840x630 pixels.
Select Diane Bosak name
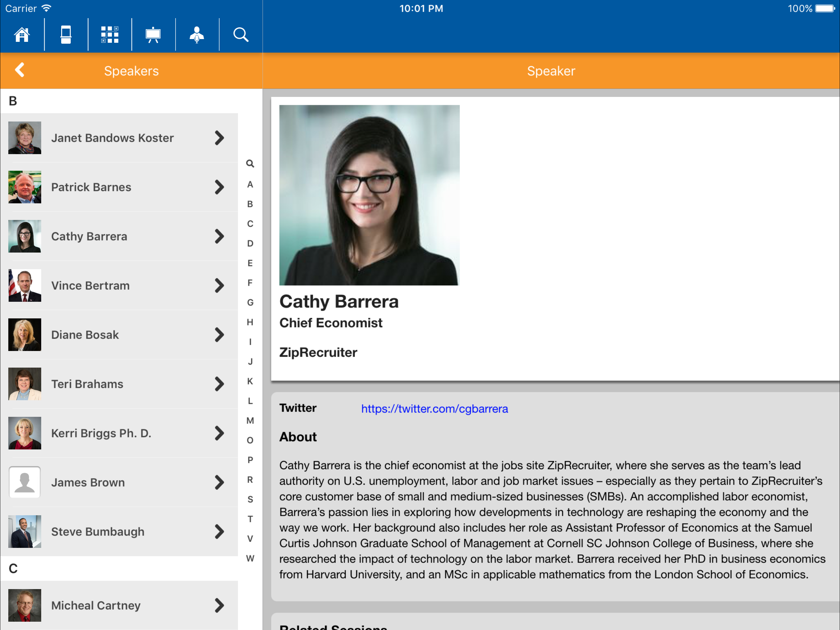pos(85,335)
